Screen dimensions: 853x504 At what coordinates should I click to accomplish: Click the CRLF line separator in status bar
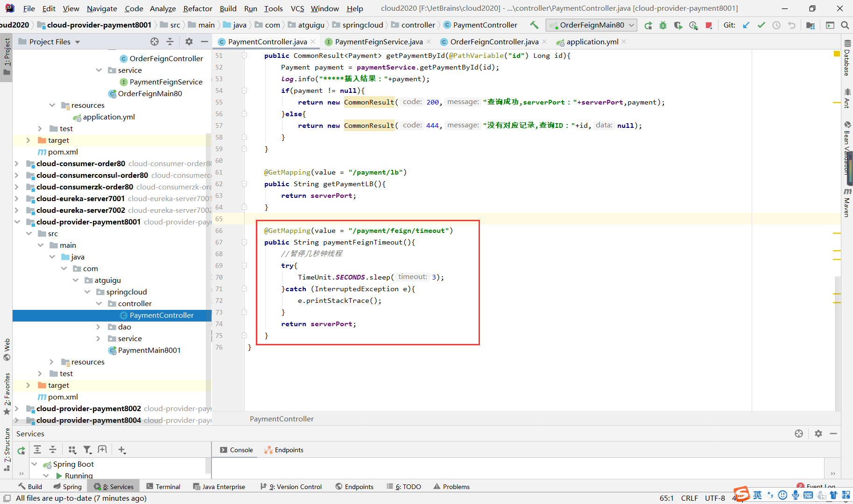pyautogui.click(x=689, y=498)
